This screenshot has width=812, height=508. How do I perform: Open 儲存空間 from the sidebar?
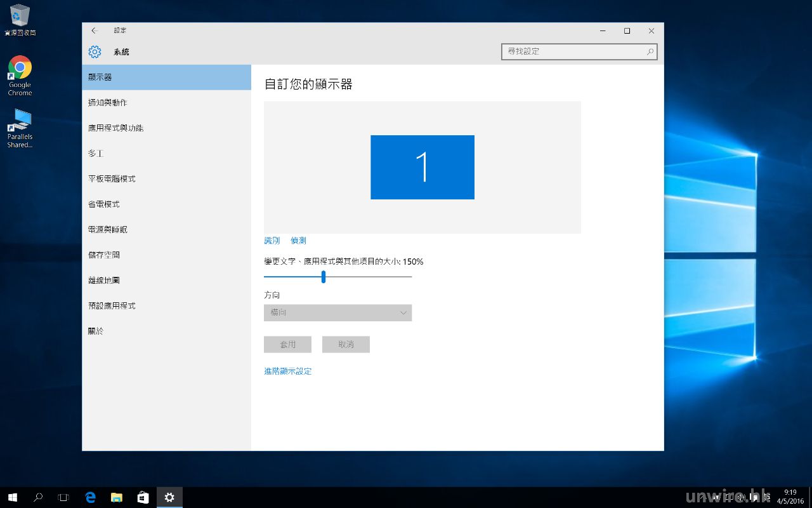point(104,255)
